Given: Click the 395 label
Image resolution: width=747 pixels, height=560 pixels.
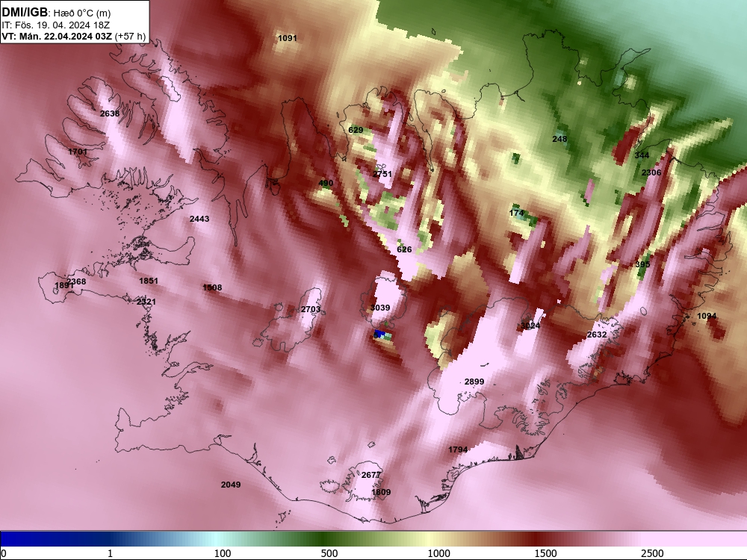Looking at the screenshot, I should (642, 264).
